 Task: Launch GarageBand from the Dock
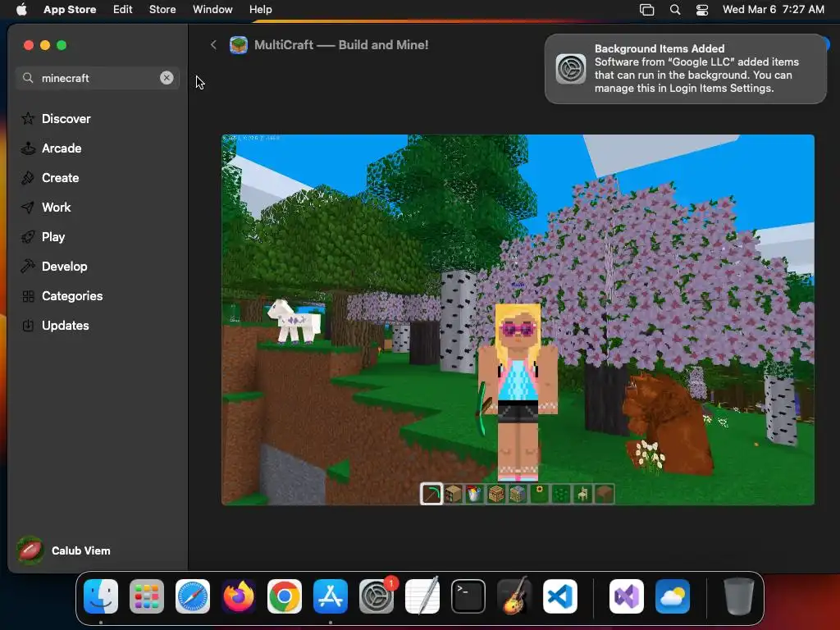click(514, 596)
